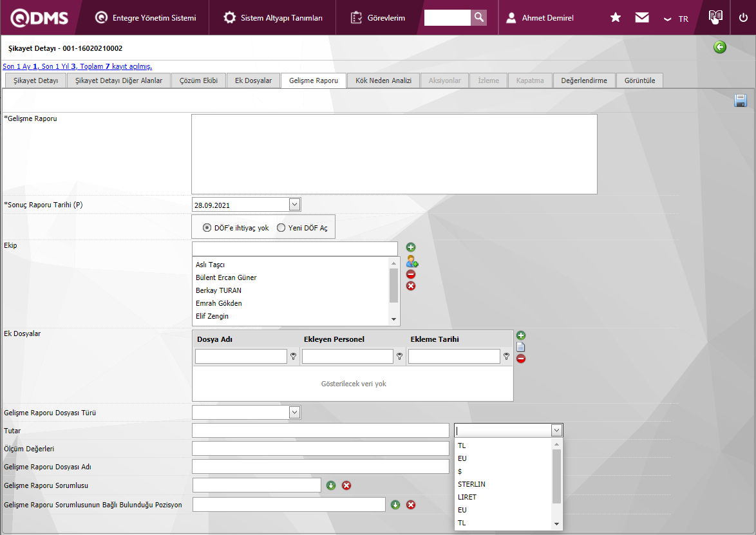Click the add file icon in Ek Dosyalar
The width and height of the screenshot is (756, 535).
[x=521, y=335]
